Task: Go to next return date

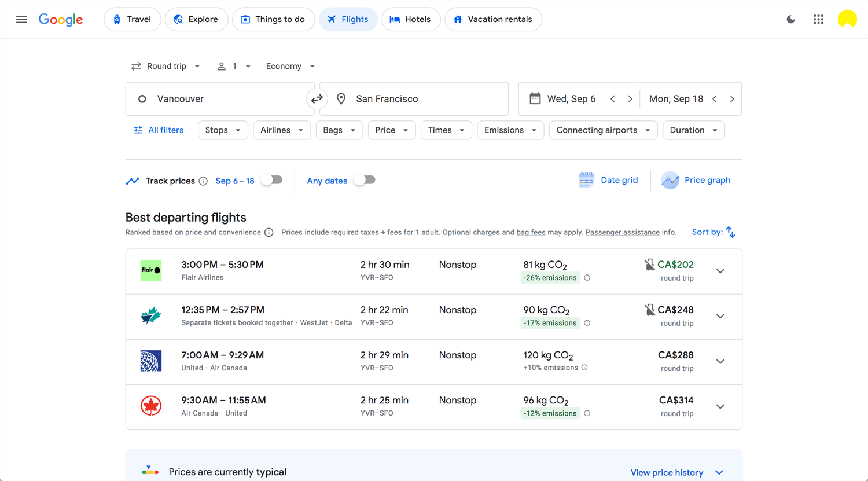Action: [732, 99]
